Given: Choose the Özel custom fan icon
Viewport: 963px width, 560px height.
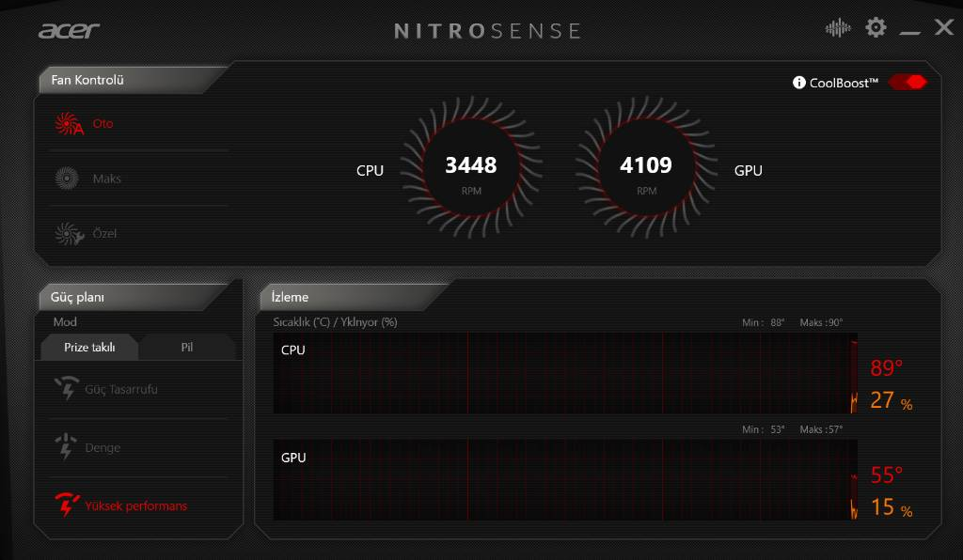Looking at the screenshot, I should click(69, 234).
